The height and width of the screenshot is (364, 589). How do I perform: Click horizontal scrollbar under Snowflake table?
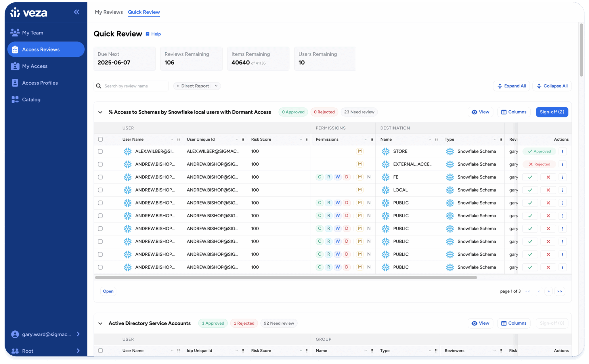[x=286, y=277]
